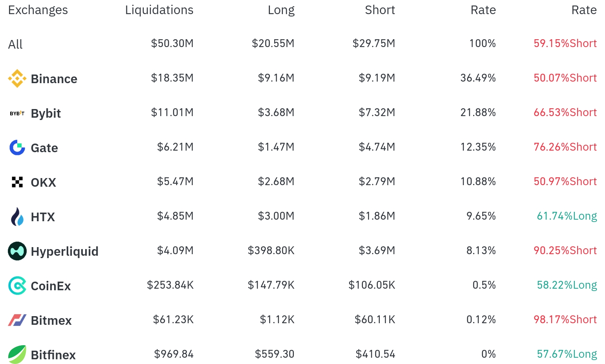Click the Bitmex logo icon

pyautogui.click(x=17, y=320)
